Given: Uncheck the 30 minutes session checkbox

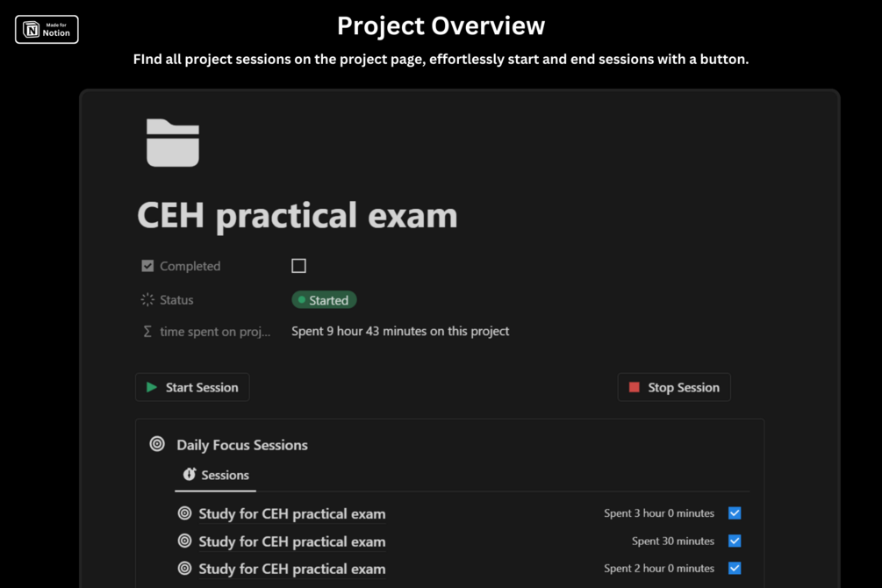Looking at the screenshot, I should pyautogui.click(x=735, y=541).
